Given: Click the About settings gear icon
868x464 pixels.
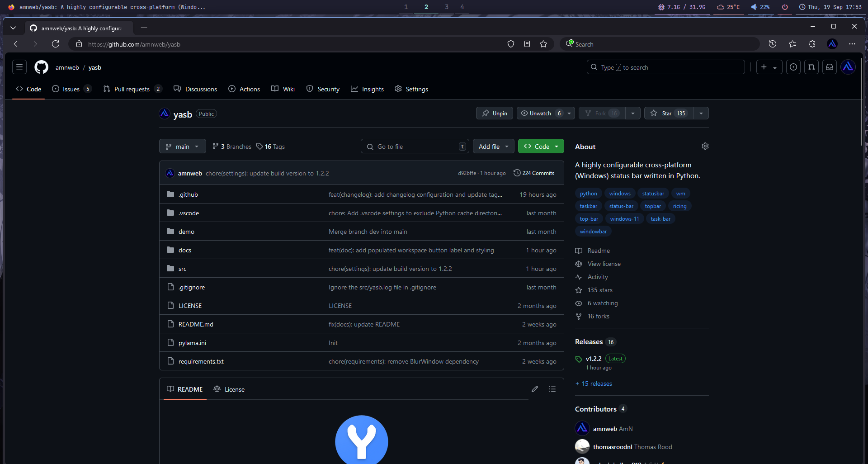Looking at the screenshot, I should pyautogui.click(x=705, y=146).
